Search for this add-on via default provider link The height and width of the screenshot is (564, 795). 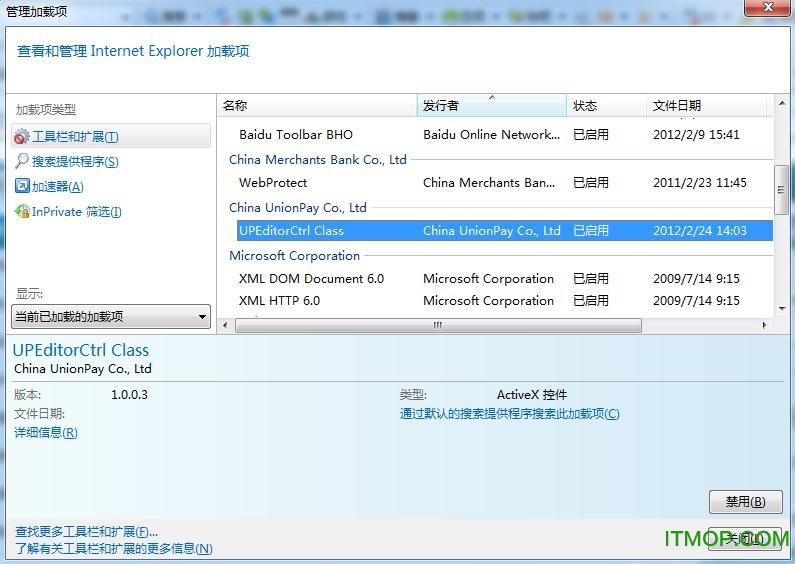(509, 414)
